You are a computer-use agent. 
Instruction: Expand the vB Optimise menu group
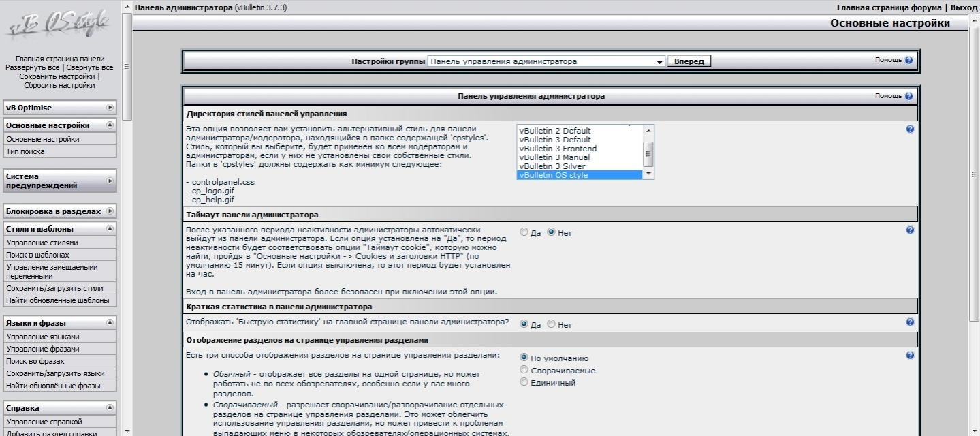[110, 108]
